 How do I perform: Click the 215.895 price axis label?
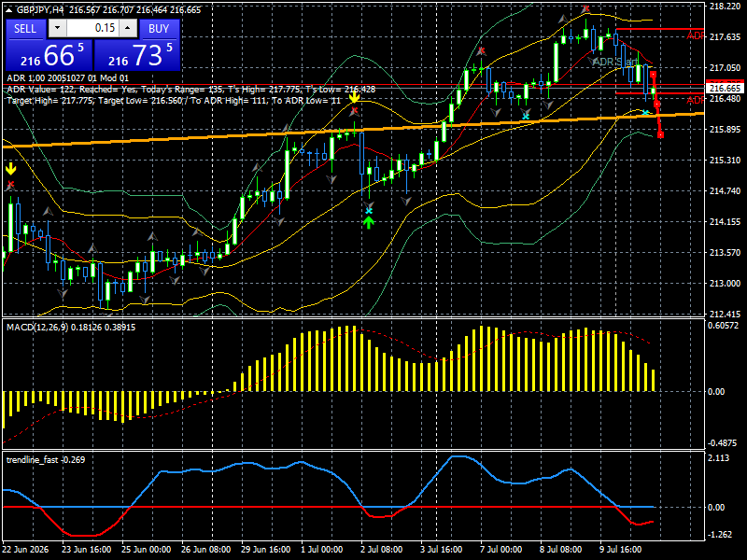tap(725, 130)
